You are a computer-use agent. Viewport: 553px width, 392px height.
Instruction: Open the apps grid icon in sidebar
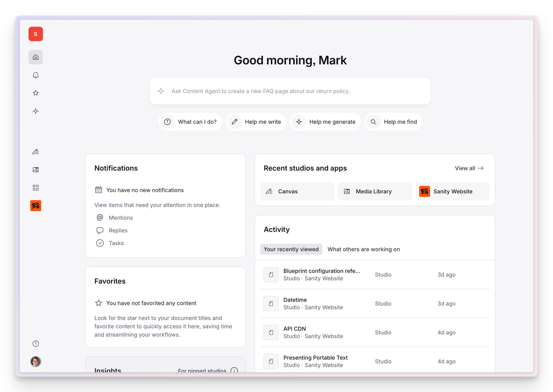35,188
